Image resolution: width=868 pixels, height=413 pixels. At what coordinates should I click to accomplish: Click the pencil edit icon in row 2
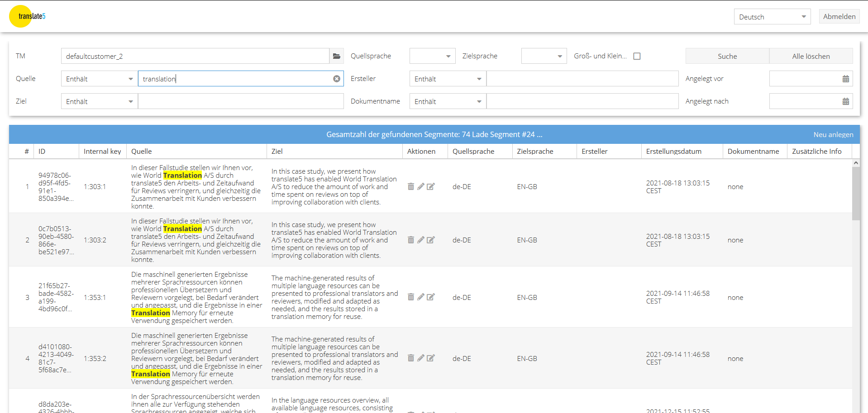click(420, 240)
